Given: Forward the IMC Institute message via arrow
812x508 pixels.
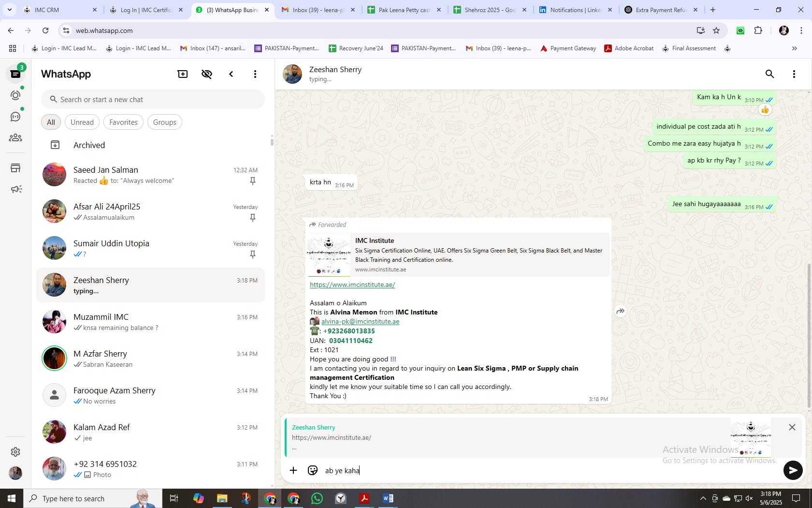Looking at the screenshot, I should (621, 311).
